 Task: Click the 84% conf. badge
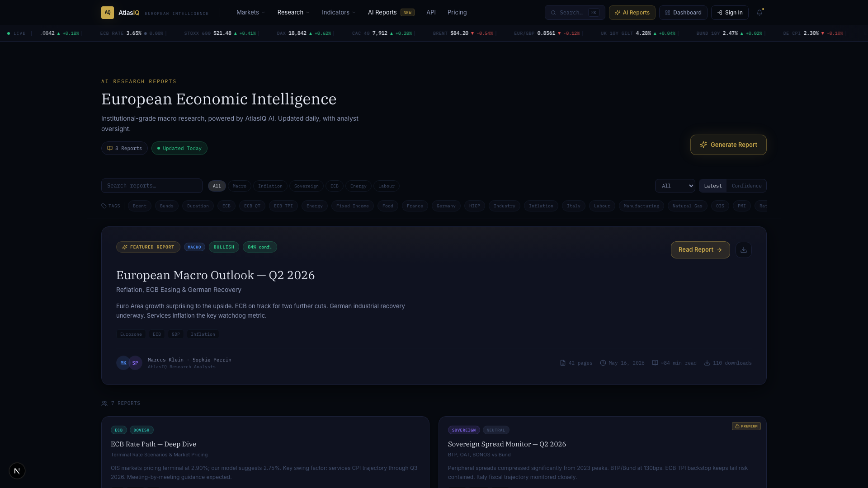pos(260,247)
